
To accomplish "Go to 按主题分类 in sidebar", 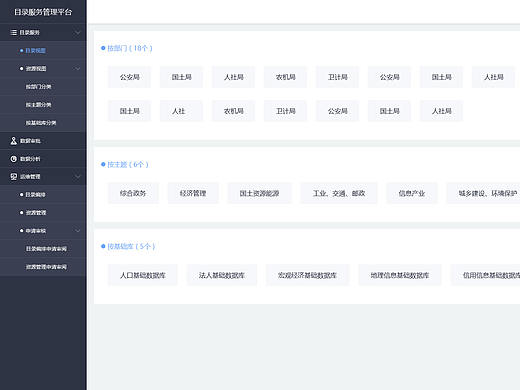I will click(x=38, y=105).
